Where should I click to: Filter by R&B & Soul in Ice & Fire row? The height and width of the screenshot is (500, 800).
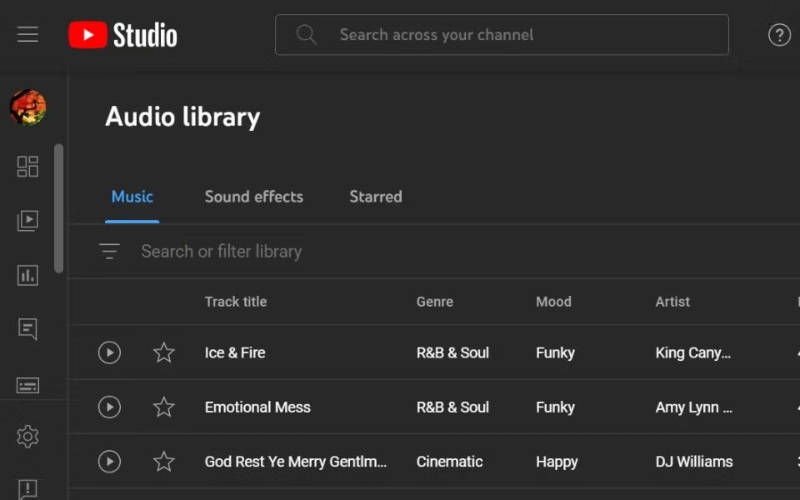click(453, 353)
